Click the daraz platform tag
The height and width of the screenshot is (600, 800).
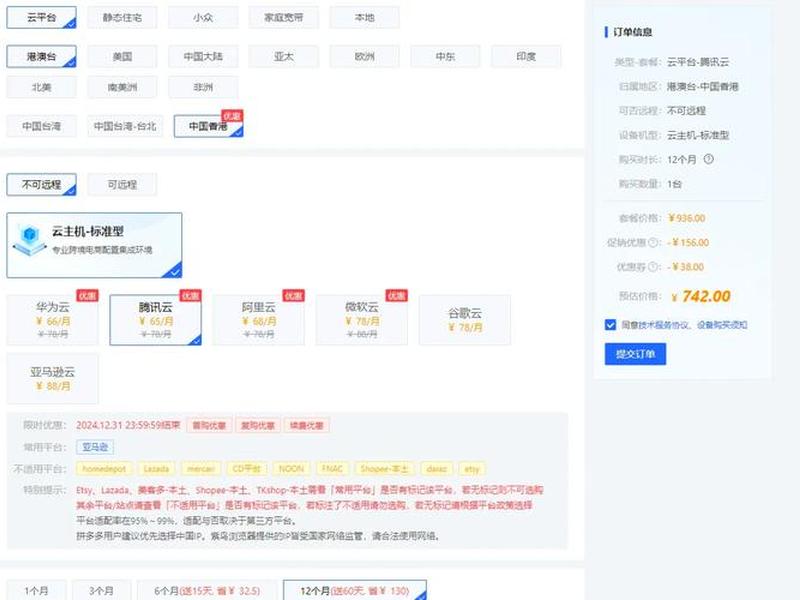pyautogui.click(x=437, y=469)
